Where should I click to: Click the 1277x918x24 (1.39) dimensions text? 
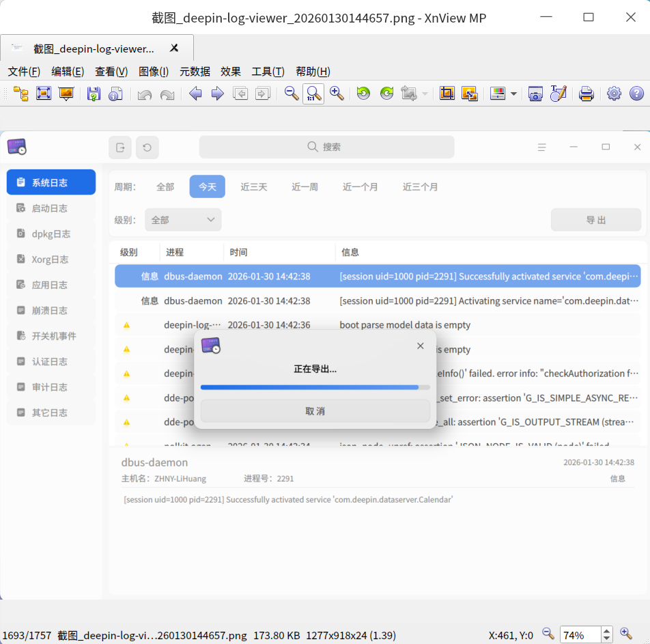[351, 635]
